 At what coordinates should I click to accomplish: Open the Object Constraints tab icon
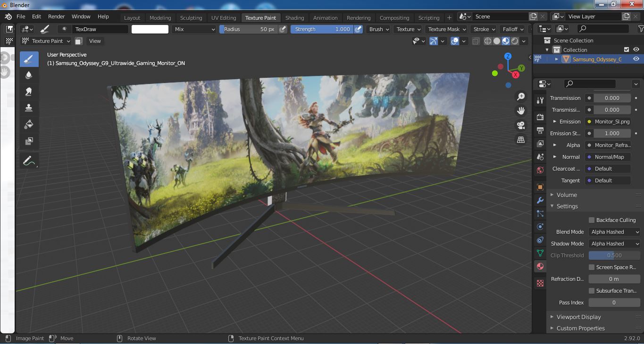click(540, 240)
